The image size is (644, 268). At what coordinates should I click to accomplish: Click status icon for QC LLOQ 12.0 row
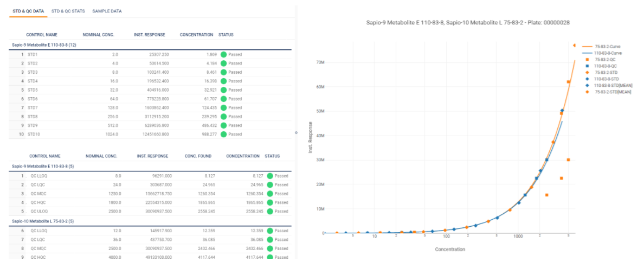tap(270, 231)
